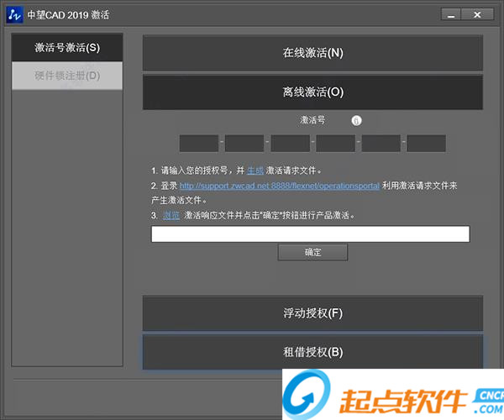504x420 pixels.
Task: Select the 激活号激活(S) tab
Action: pyautogui.click(x=67, y=48)
